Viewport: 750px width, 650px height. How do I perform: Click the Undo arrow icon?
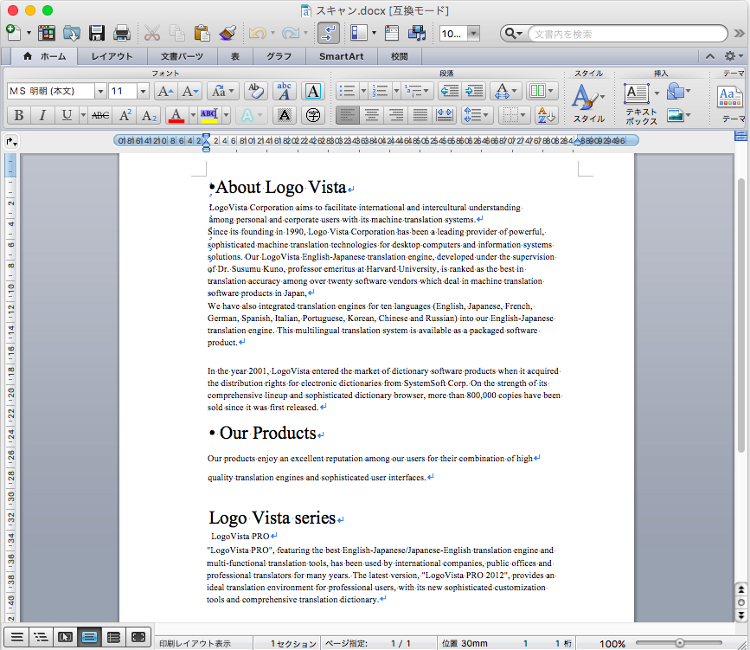[x=257, y=33]
